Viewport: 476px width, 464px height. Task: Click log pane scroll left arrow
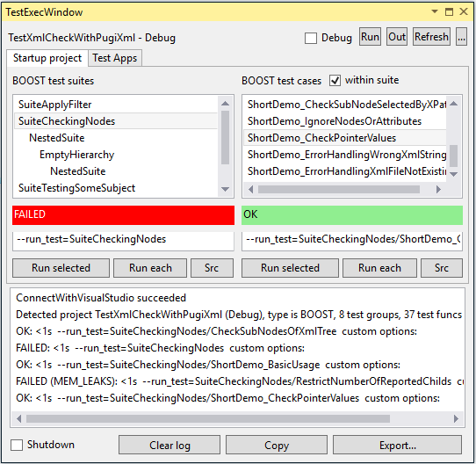18,418
